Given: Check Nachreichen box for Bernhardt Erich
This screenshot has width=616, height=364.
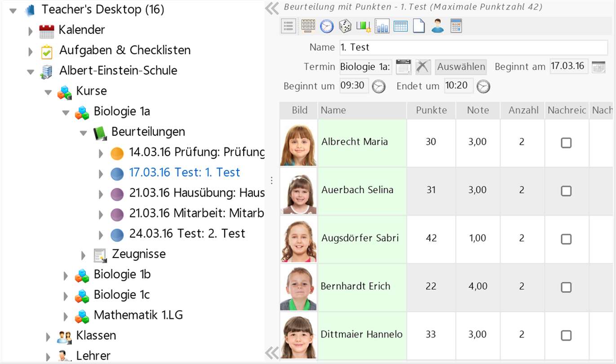Looking at the screenshot, I should [x=566, y=287].
